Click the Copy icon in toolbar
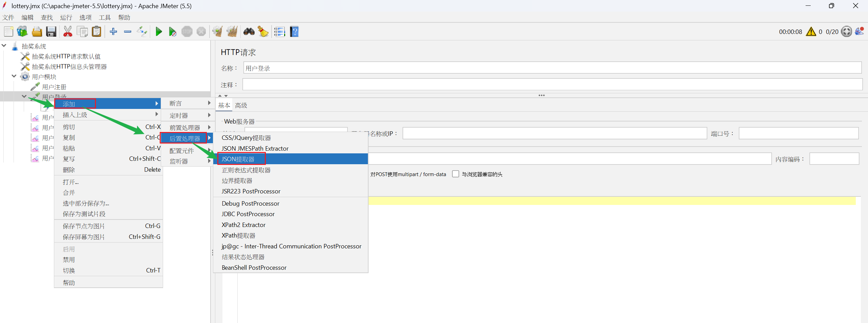 point(82,32)
